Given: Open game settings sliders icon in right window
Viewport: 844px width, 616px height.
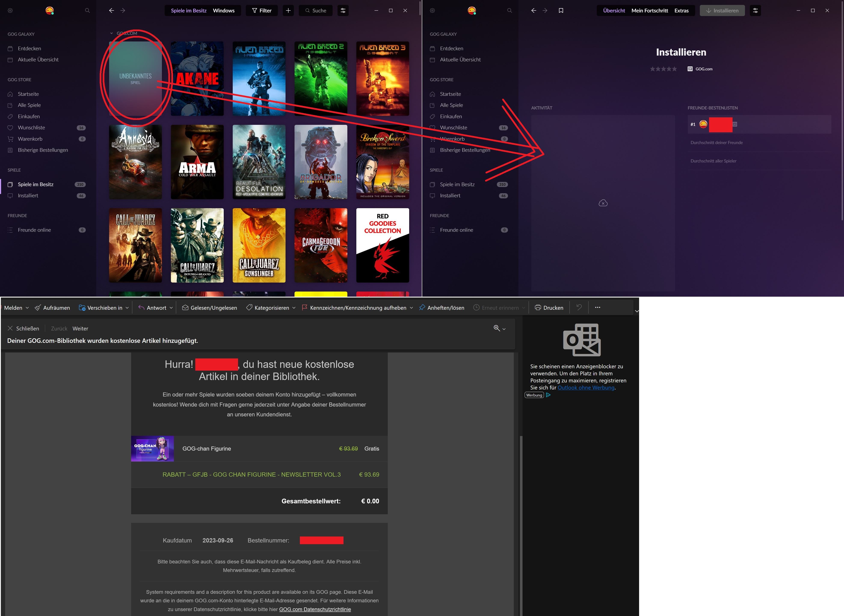Looking at the screenshot, I should tap(755, 10).
